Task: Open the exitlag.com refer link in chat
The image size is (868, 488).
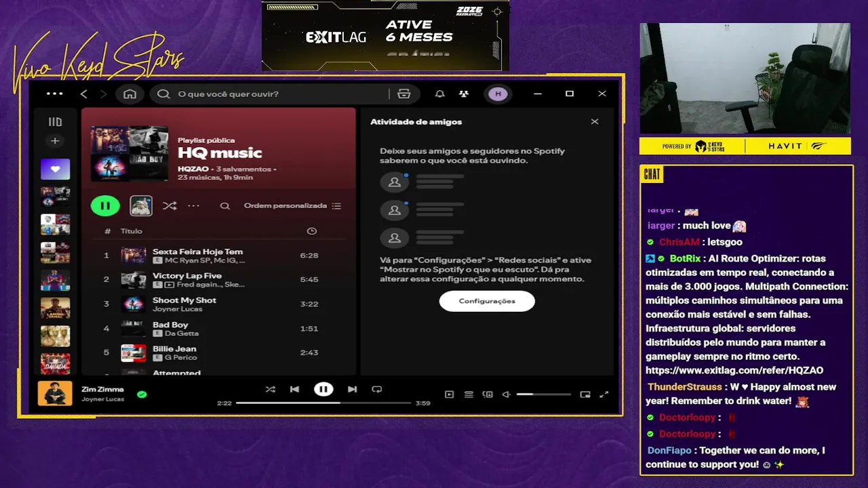Action: (x=734, y=371)
